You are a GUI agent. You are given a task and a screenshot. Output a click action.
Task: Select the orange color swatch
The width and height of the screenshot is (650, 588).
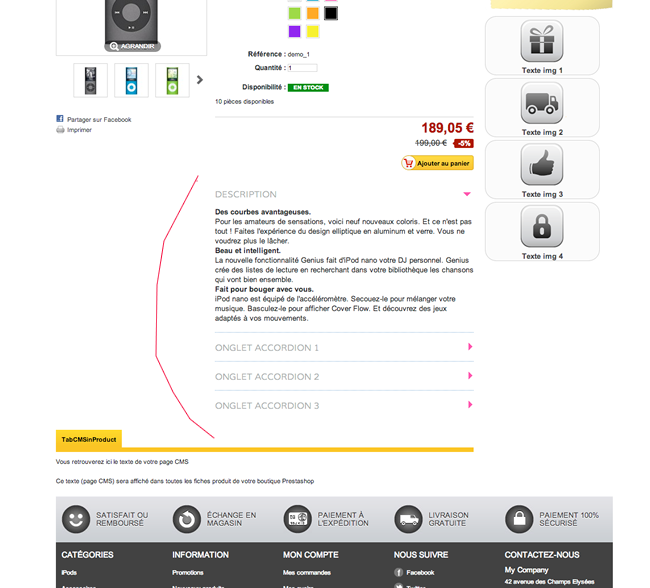pos(313,13)
